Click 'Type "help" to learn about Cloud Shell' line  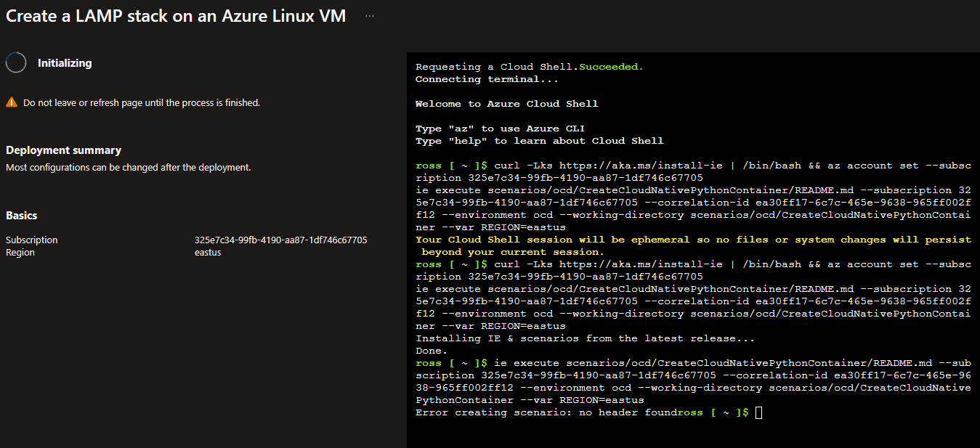(540, 141)
